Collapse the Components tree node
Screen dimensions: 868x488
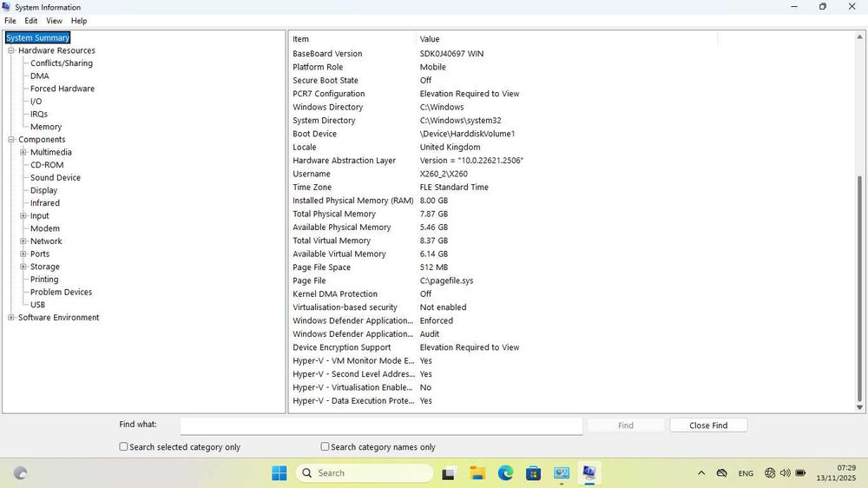click(x=11, y=140)
